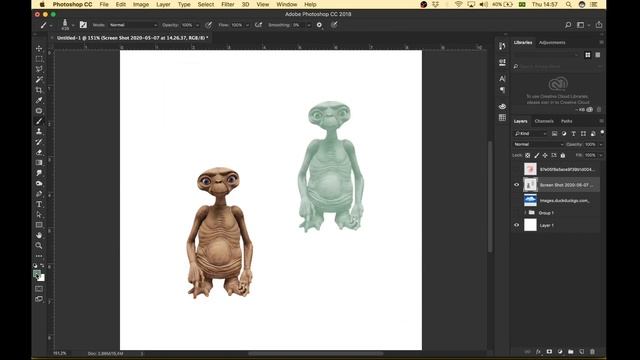
Task: Open the Layer menu
Action: pos(163,4)
